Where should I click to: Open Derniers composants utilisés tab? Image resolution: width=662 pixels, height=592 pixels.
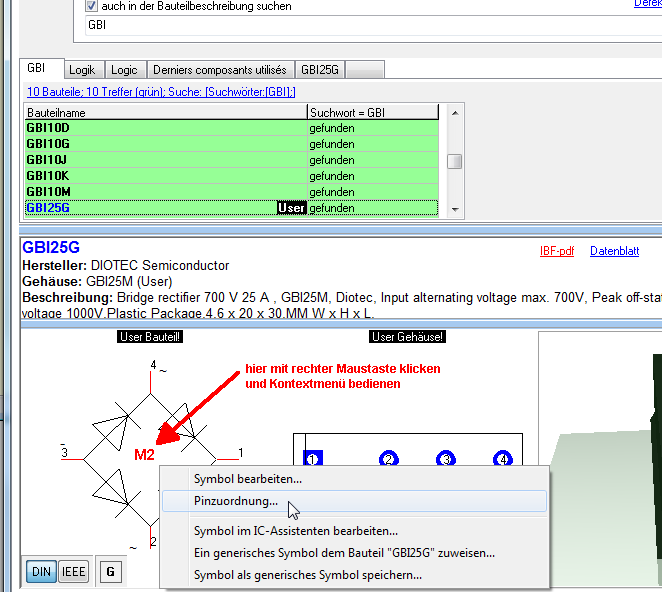click(220, 70)
